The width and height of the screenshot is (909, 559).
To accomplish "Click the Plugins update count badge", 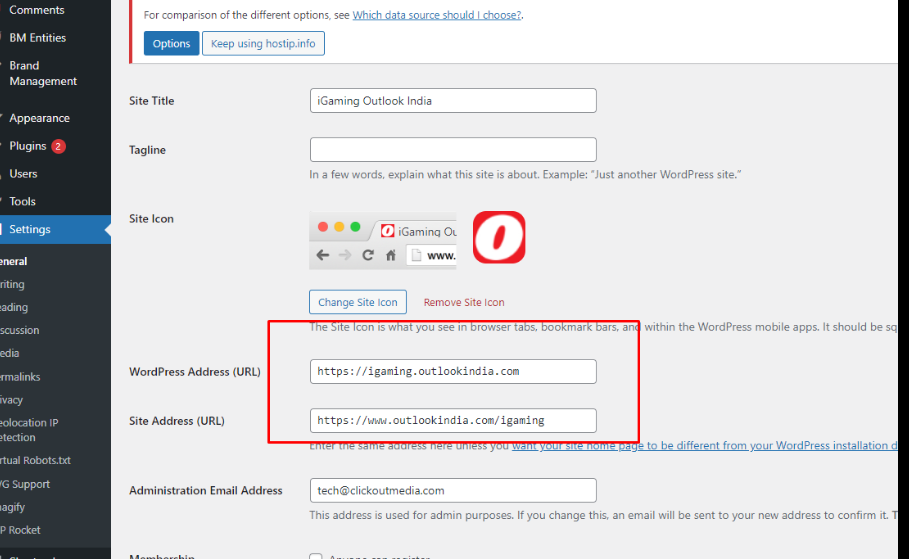I will pyautogui.click(x=58, y=146).
